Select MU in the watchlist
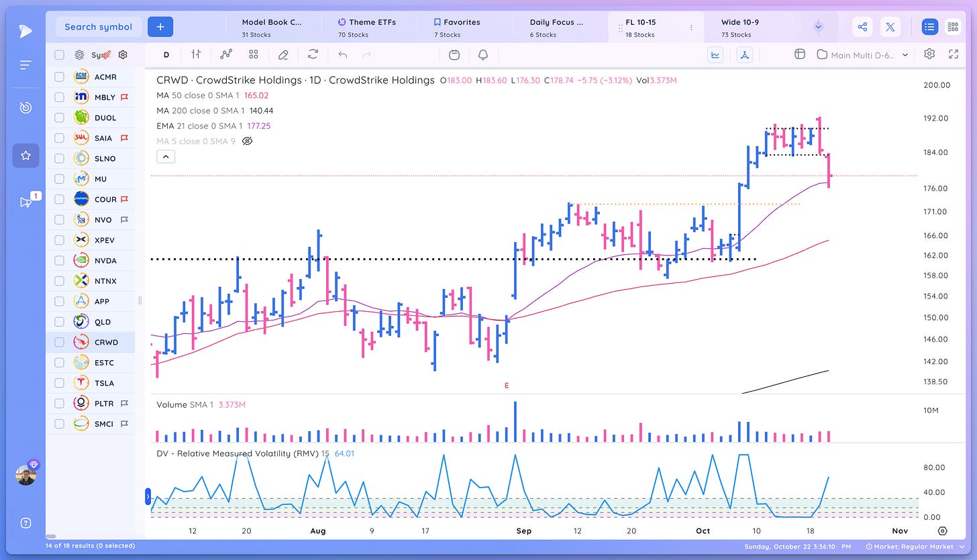This screenshot has height=560, width=977. pyautogui.click(x=101, y=179)
